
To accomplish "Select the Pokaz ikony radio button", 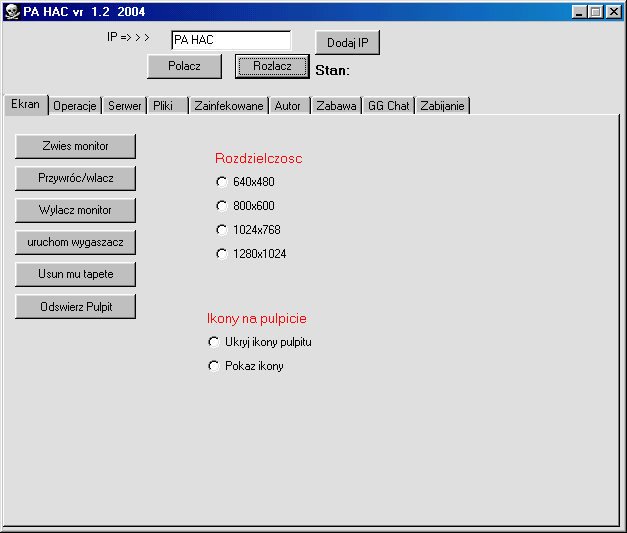I will [214, 366].
